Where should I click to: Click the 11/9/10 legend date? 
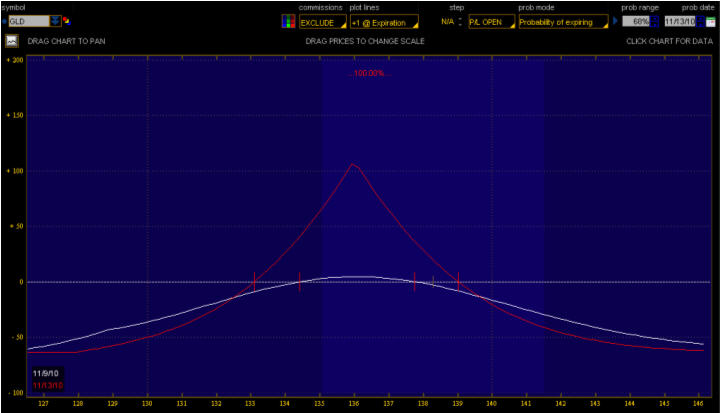click(45, 373)
